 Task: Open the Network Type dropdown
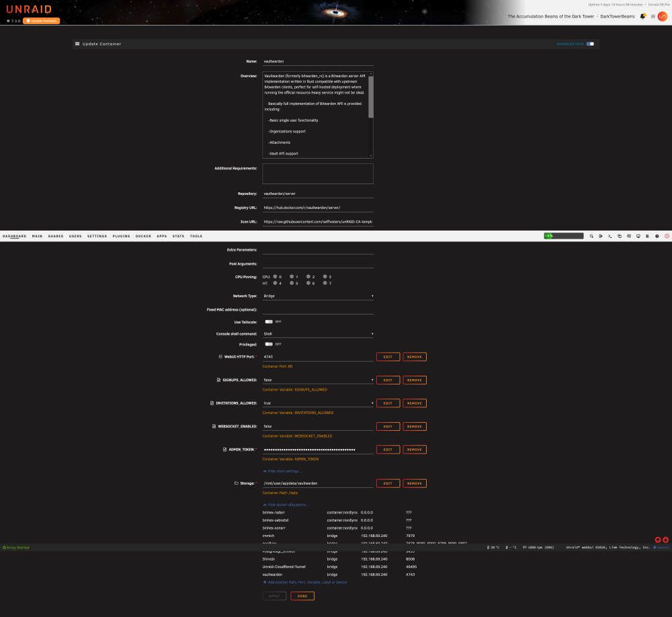[318, 296]
